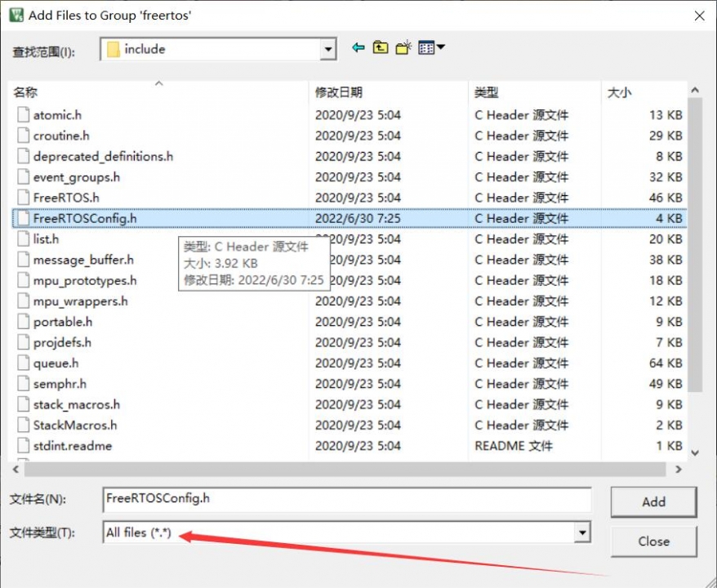
Task: Click file icon of projdefs.h
Action: [24, 342]
